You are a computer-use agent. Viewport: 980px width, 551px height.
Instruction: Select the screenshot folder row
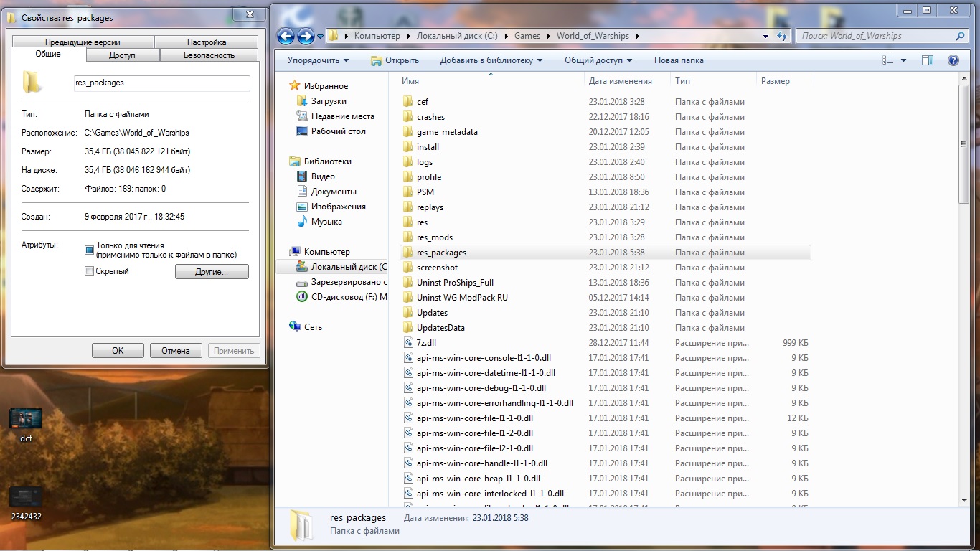[x=605, y=268]
